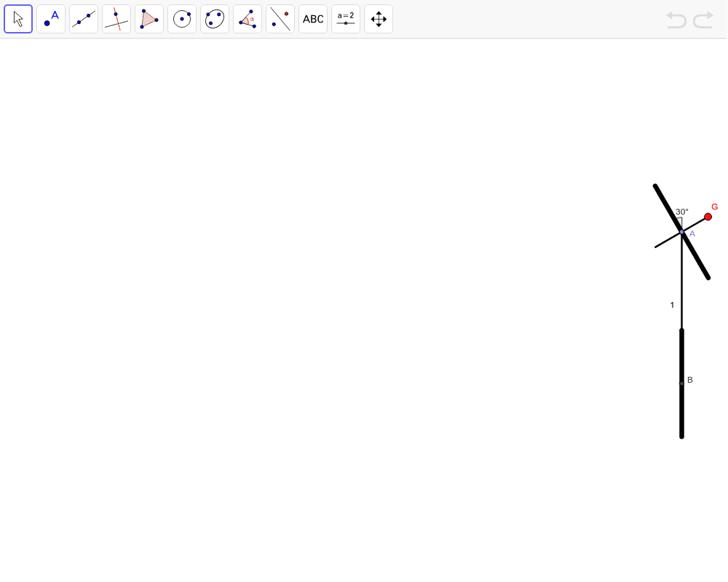Pick the Move Graphics View tool

point(379,19)
